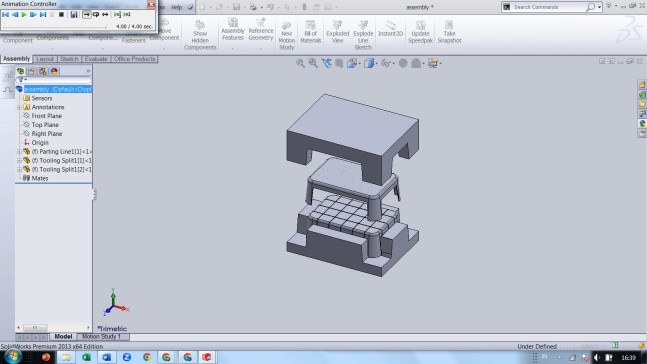647x364 pixels.
Task: Click the Exploded View tool
Action: pos(338,32)
